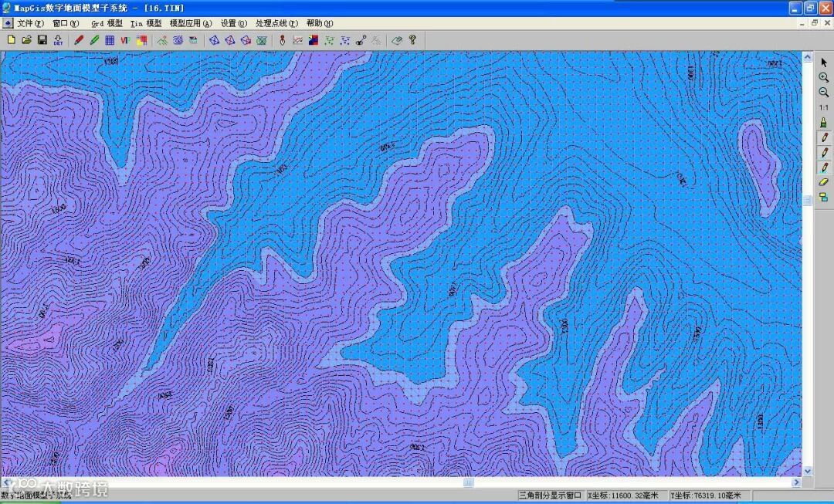Open a file with the folder icon
This screenshot has width=834, height=504.
pyautogui.click(x=26, y=40)
